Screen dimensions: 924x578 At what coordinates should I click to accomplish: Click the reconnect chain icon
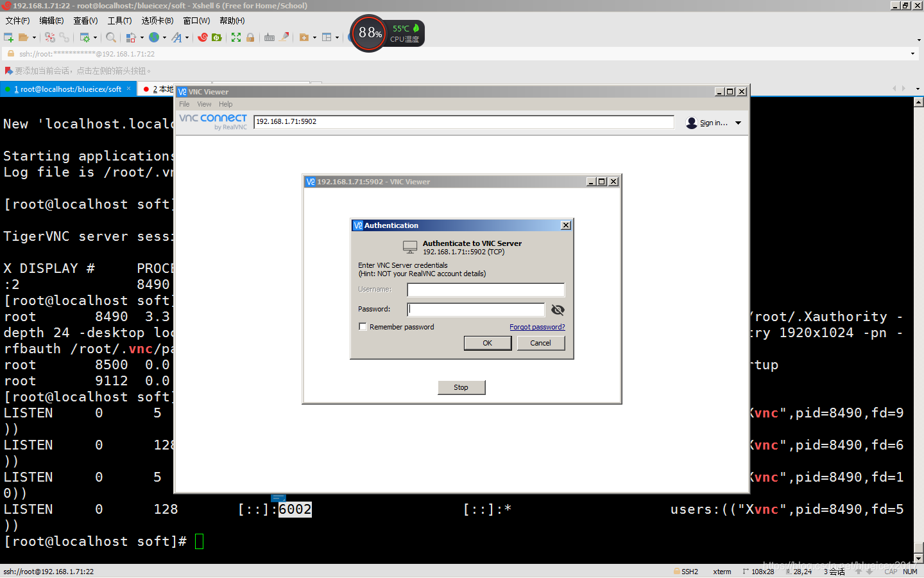coord(64,37)
